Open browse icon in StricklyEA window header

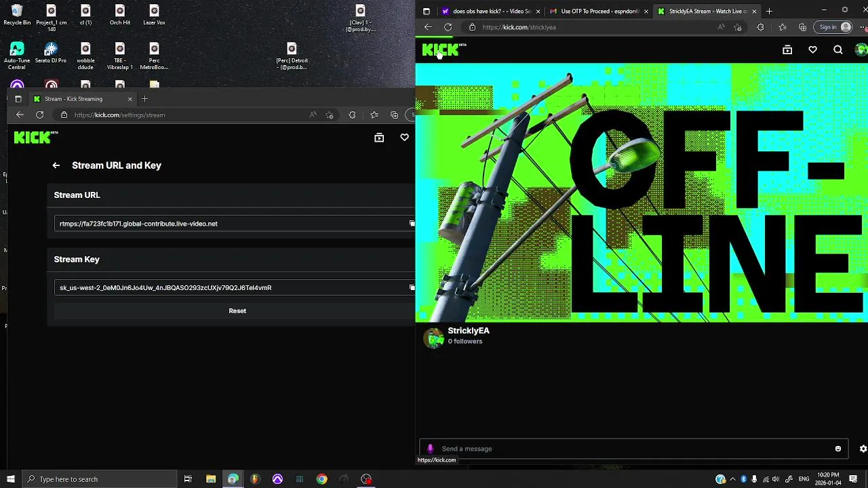787,50
